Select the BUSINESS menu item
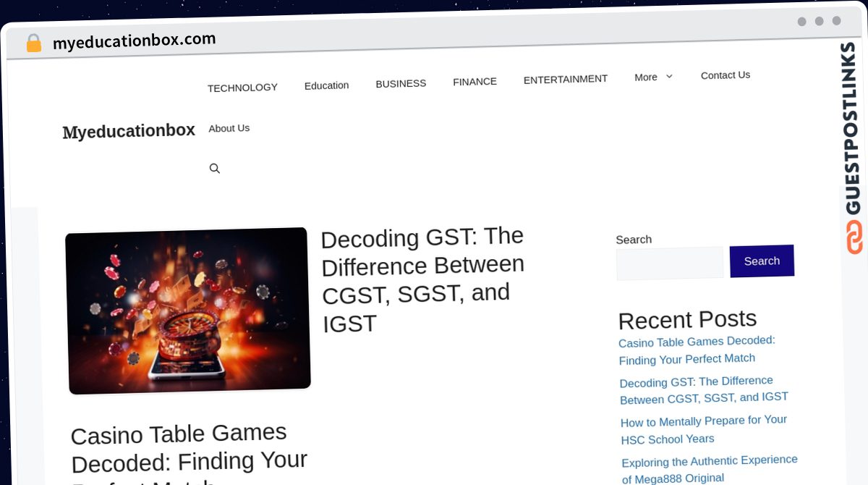Screen dimensions: 868x485 401,83
